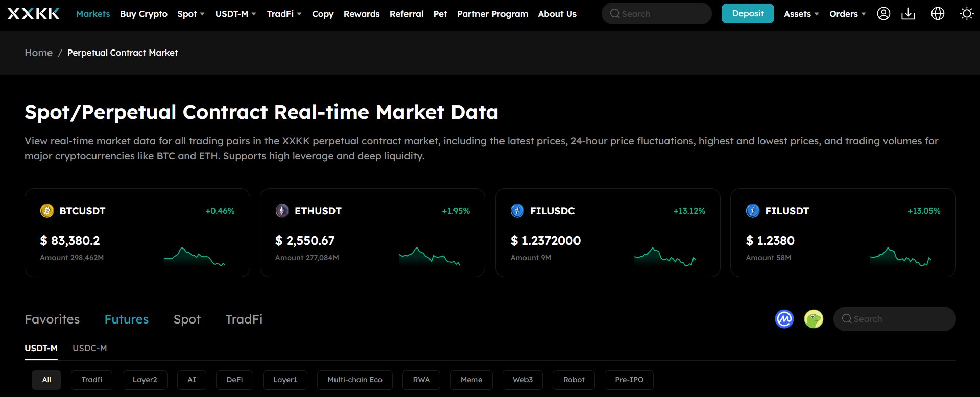Click the Ethereum icon in ETHUSDT card
The image size is (980, 397).
282,211
